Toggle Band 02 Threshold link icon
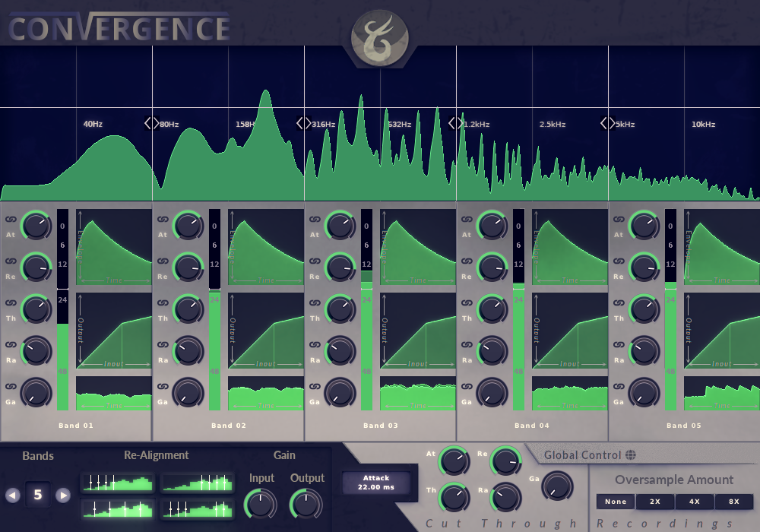 [x=163, y=302]
